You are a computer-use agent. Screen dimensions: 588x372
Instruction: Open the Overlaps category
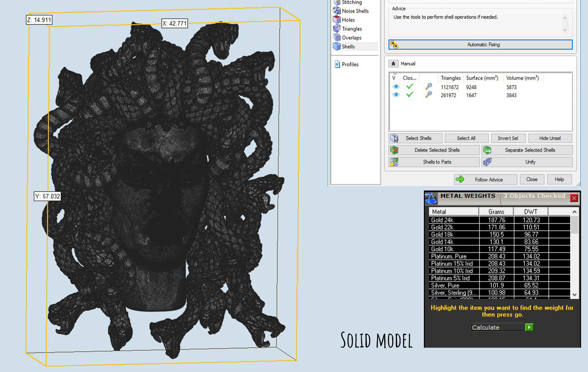tap(351, 38)
